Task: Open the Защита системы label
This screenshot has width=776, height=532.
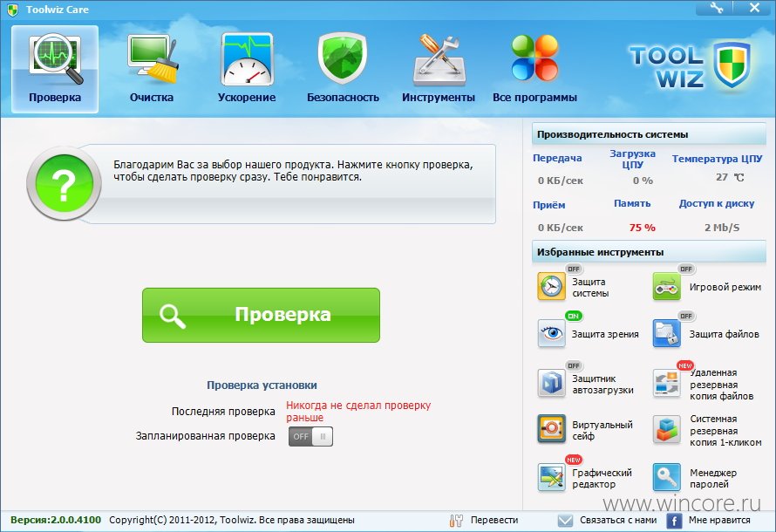Action: point(590,288)
